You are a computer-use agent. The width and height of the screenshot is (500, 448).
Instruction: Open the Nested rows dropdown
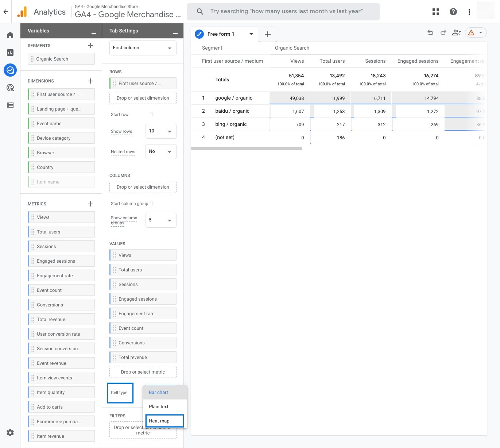[161, 151]
